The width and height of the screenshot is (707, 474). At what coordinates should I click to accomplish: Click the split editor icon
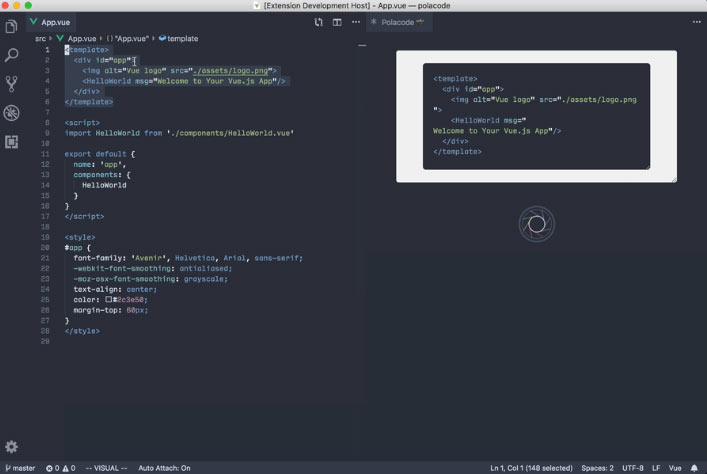[337, 21]
